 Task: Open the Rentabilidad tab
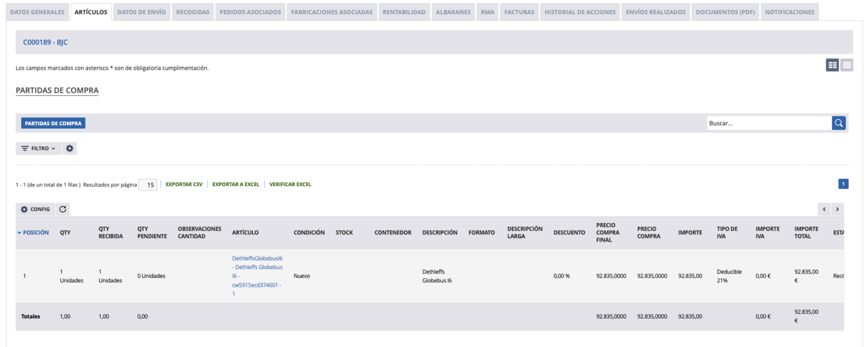tap(404, 12)
